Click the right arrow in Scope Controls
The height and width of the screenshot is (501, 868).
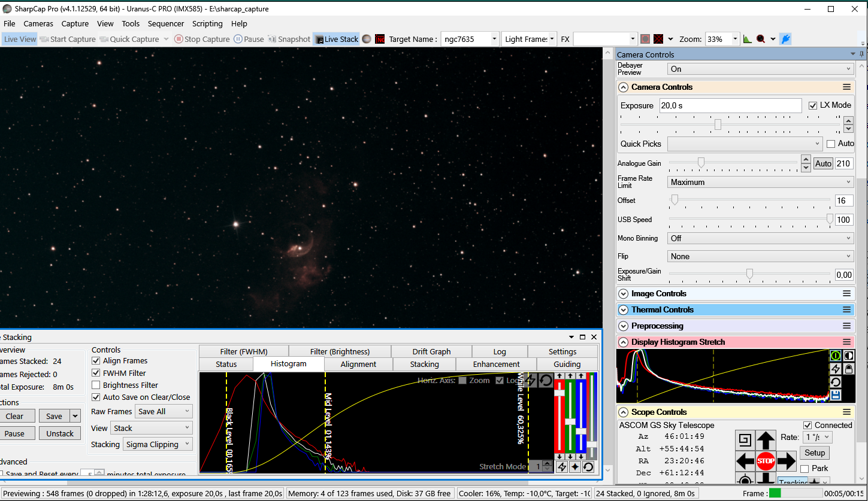pyautogui.click(x=786, y=461)
